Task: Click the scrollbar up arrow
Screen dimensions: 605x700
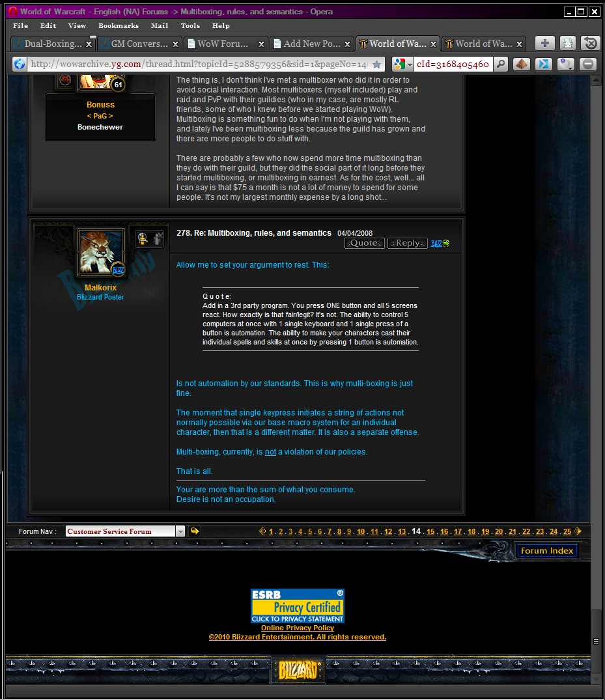Action: pyautogui.click(x=596, y=80)
